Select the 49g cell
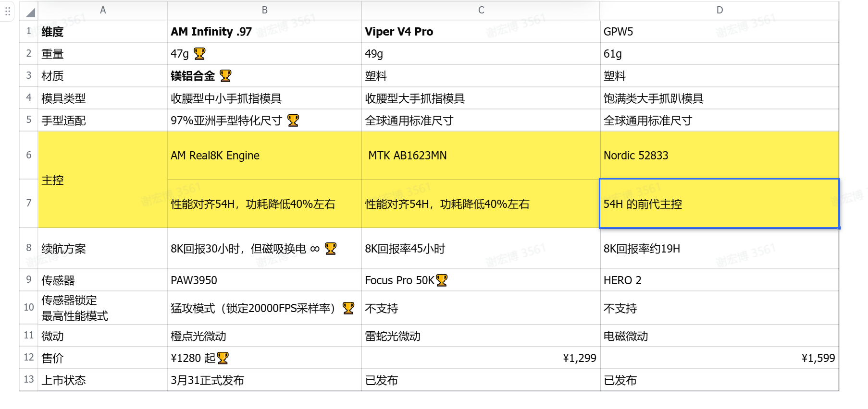 pos(481,54)
